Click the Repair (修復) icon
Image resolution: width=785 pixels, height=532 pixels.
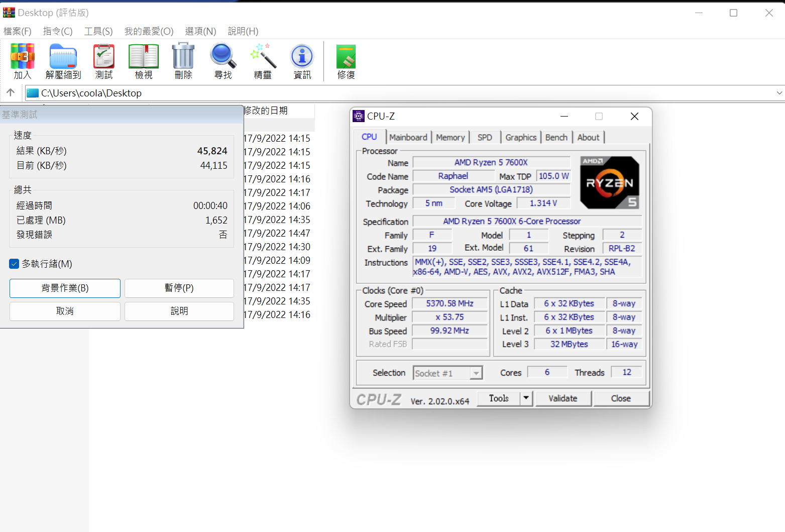(x=346, y=56)
